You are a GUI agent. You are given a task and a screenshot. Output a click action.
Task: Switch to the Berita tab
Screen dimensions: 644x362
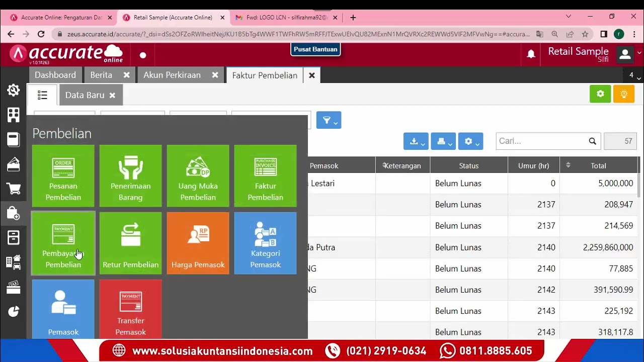[101, 75]
